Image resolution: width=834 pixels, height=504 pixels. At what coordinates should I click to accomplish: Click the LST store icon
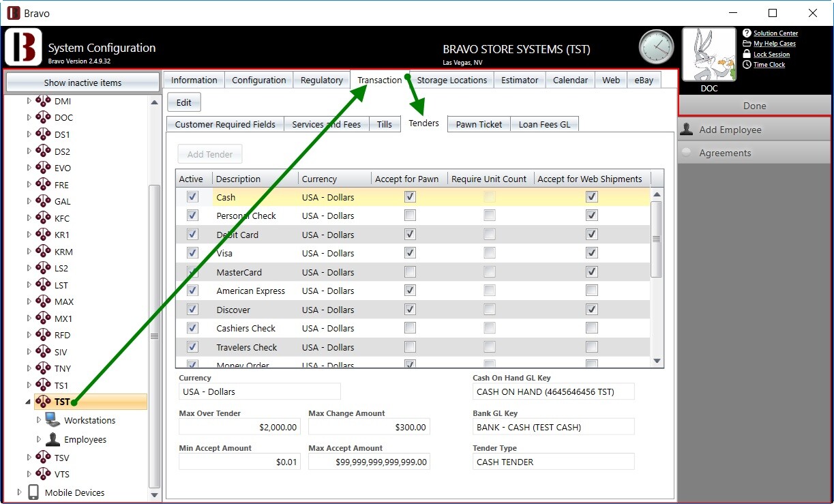coord(44,284)
